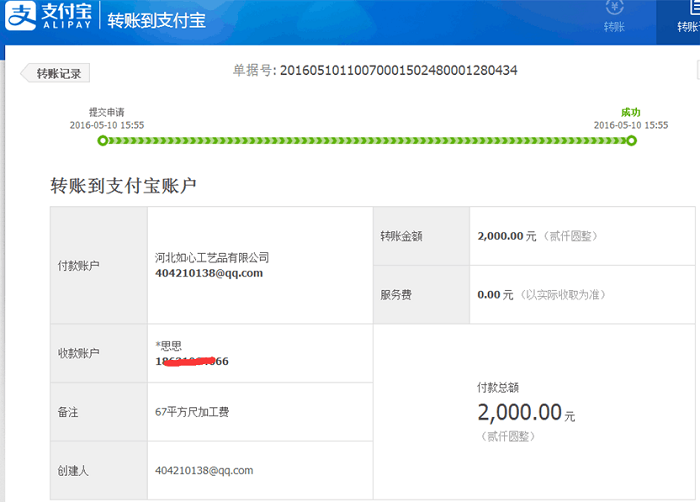
Task: Open the 转账 yen icon tab
Action: click(x=614, y=17)
